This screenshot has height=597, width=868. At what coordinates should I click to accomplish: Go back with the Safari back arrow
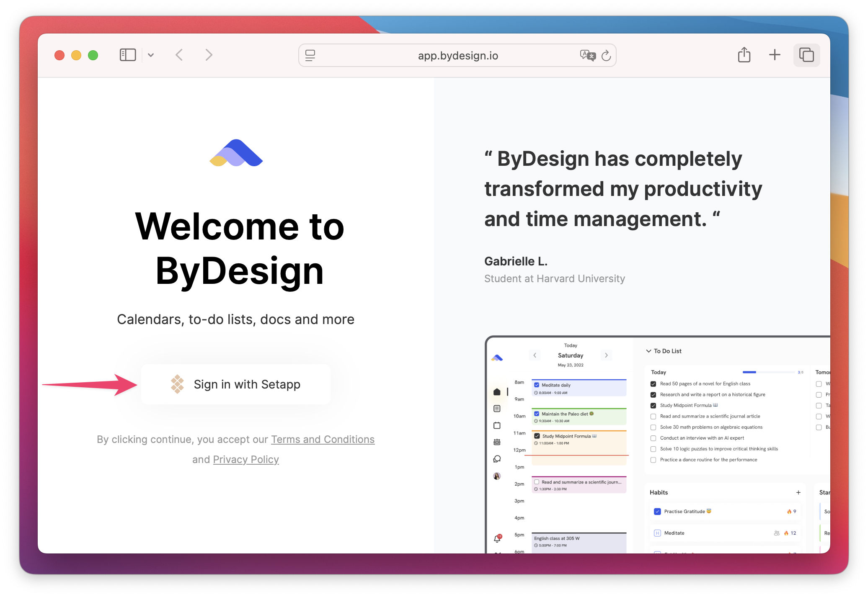click(179, 55)
